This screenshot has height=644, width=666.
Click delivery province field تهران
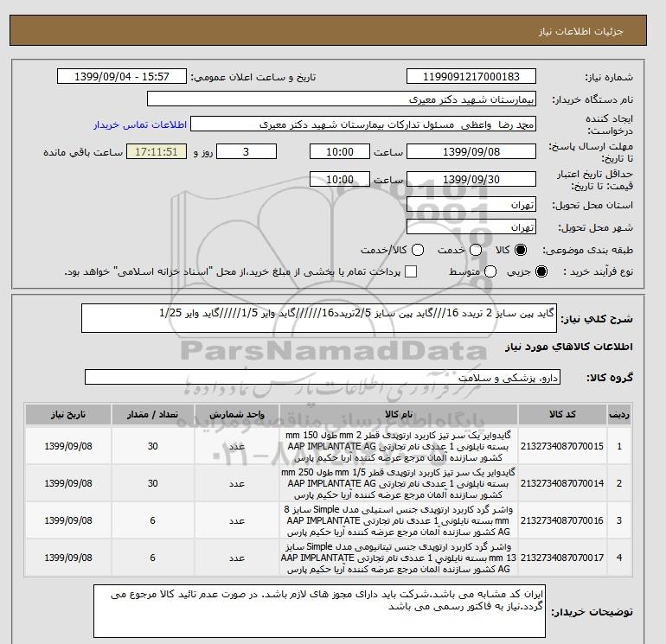click(471, 205)
